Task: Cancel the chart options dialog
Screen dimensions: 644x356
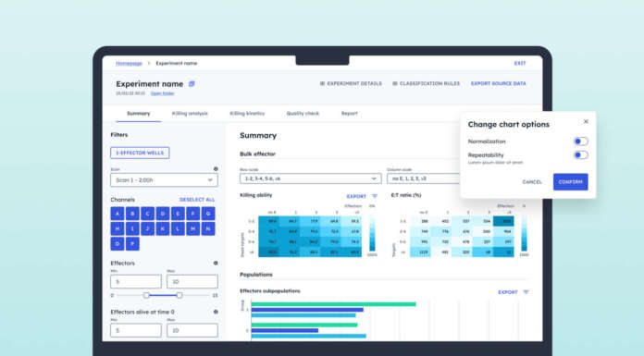Action: tap(532, 182)
